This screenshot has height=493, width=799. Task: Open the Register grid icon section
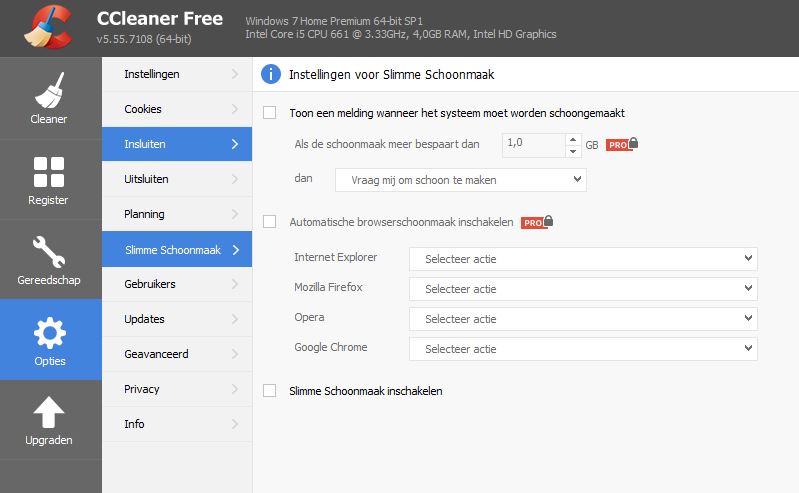tap(49, 179)
